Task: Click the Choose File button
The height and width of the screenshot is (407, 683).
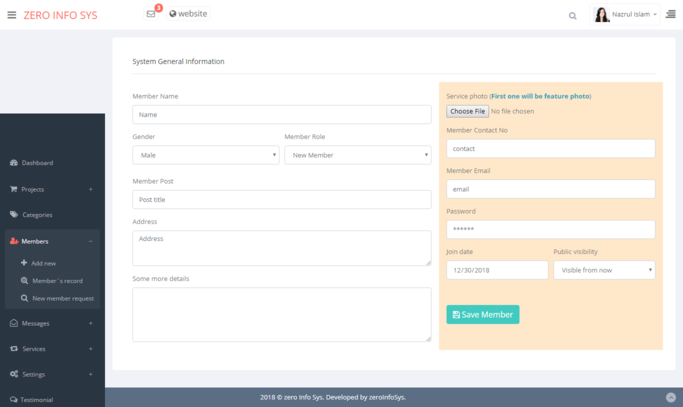Action: (467, 111)
